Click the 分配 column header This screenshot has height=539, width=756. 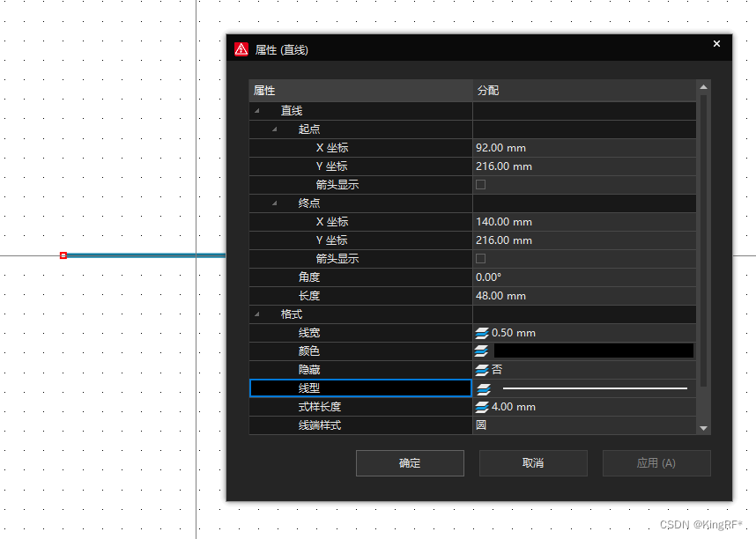[x=584, y=91]
